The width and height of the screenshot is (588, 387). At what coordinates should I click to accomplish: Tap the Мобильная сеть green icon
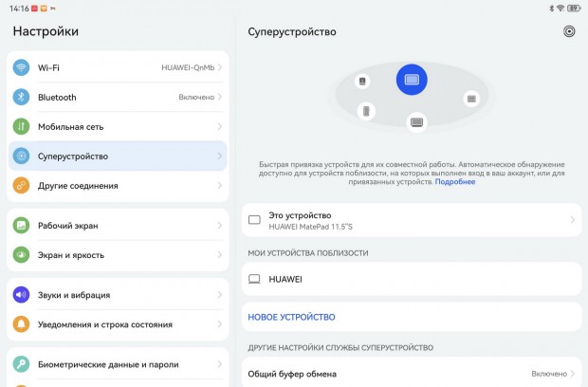click(x=21, y=126)
